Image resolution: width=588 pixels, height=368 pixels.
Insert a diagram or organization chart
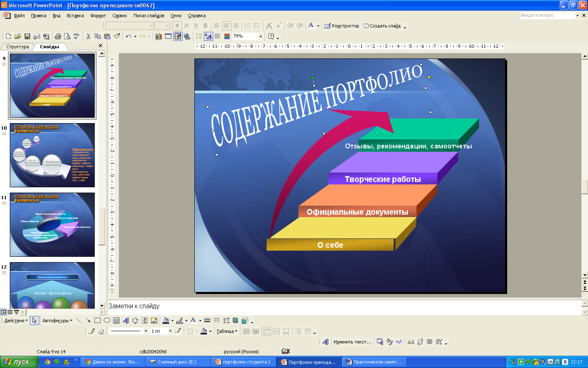click(x=135, y=321)
